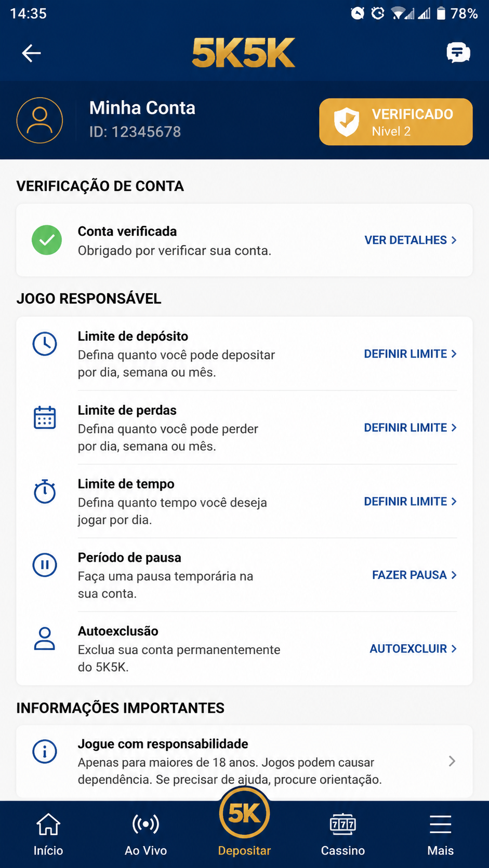Switch to the Cassino tab

click(x=343, y=835)
